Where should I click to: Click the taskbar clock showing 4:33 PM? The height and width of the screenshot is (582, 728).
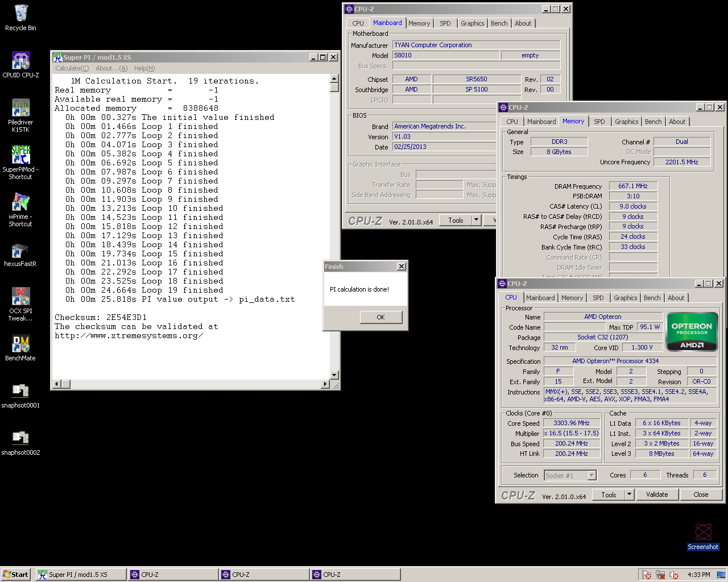(698, 575)
